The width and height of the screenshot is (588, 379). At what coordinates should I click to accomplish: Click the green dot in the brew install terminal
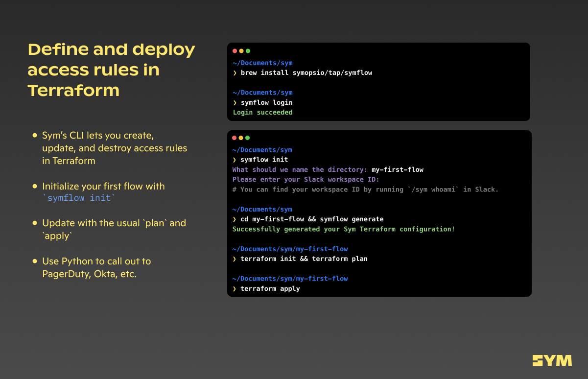[248, 51]
